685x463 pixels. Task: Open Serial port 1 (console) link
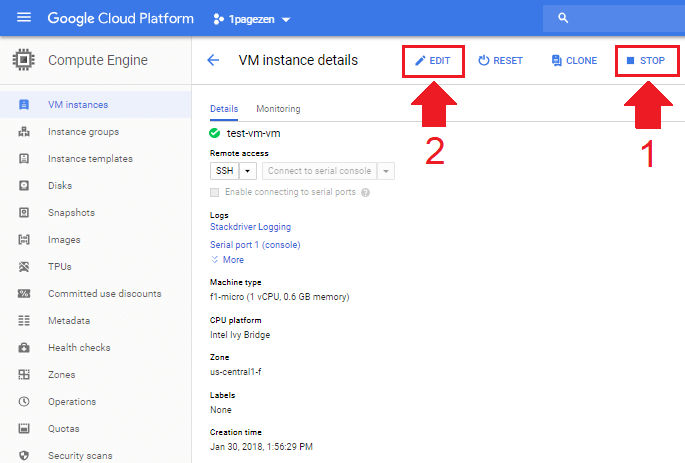[255, 245]
